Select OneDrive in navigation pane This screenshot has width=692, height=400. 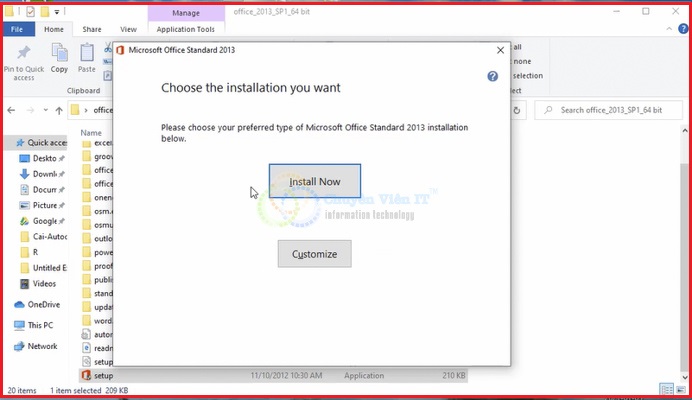point(43,304)
